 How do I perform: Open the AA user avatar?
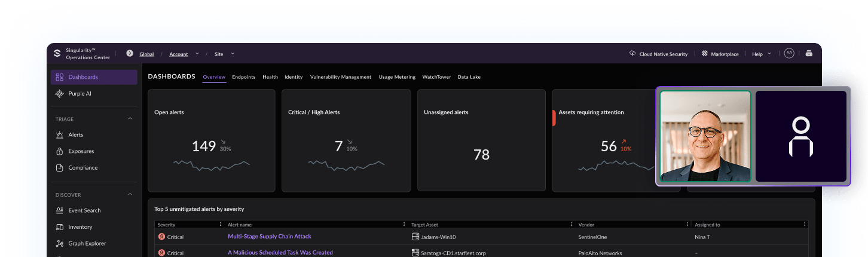pos(789,53)
